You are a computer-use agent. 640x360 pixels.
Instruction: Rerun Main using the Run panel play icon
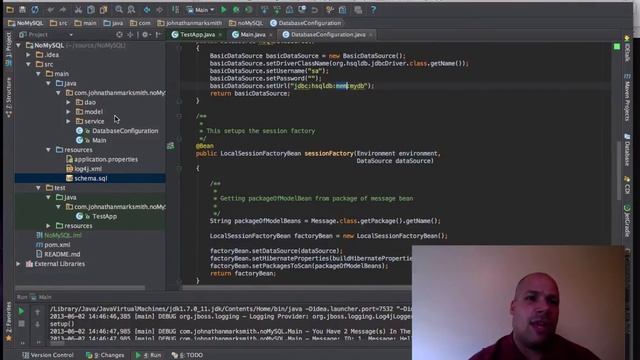tap(21, 311)
